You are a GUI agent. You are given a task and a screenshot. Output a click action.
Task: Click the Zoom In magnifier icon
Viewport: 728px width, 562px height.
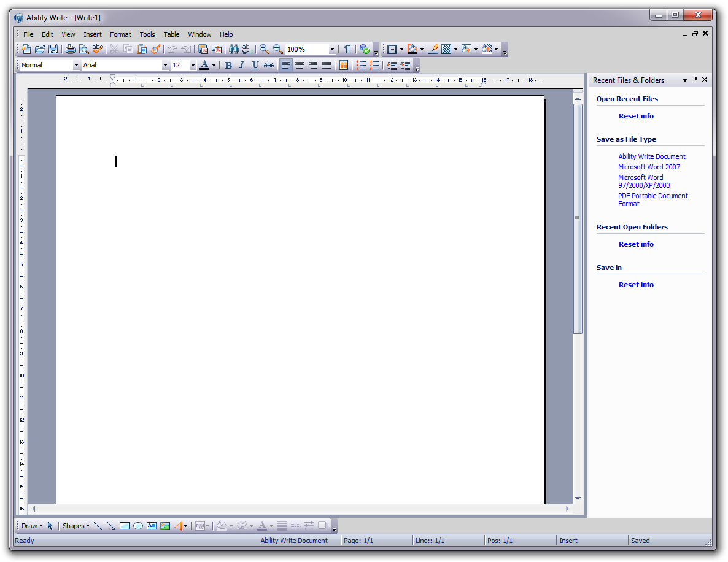[x=264, y=49]
